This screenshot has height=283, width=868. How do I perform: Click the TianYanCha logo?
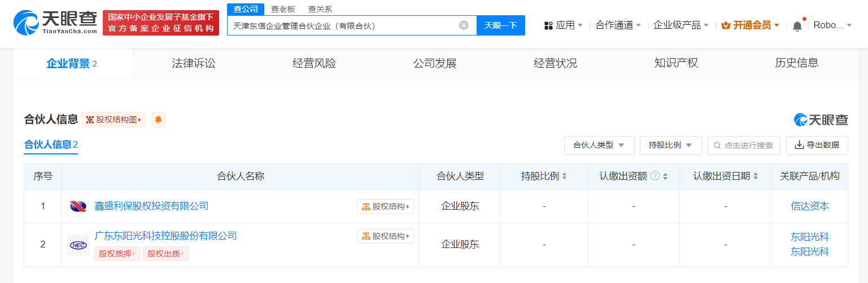click(55, 21)
